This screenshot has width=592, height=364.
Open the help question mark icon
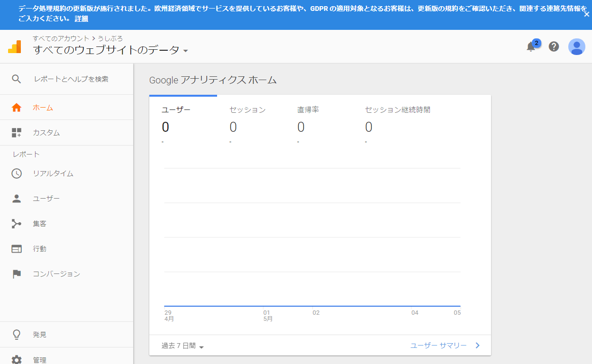pos(554,46)
